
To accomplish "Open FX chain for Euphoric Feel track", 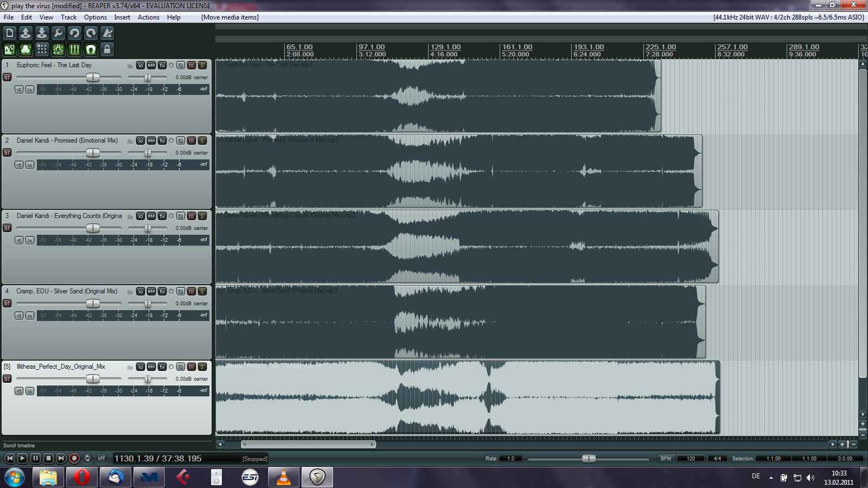I will coord(162,65).
